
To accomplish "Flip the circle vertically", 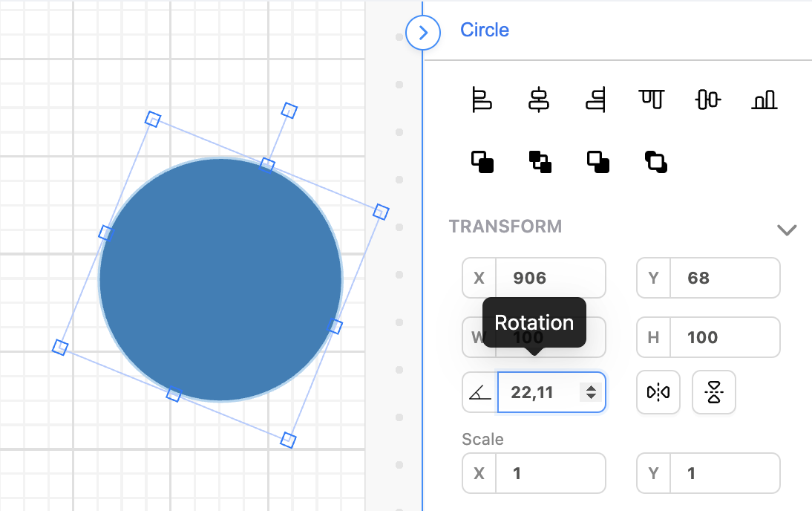I will click(714, 392).
